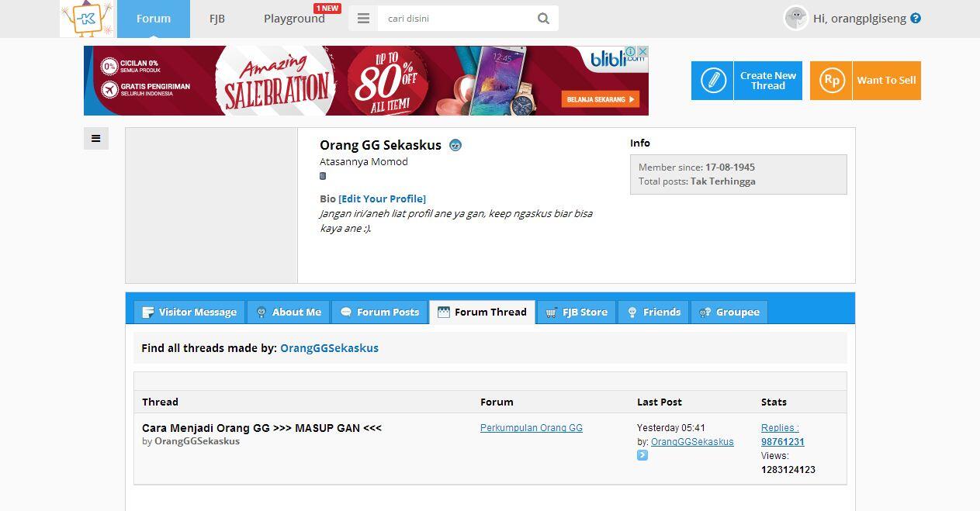The image size is (980, 511).
Task: Switch to the Forum Posts tab
Action: click(380, 312)
